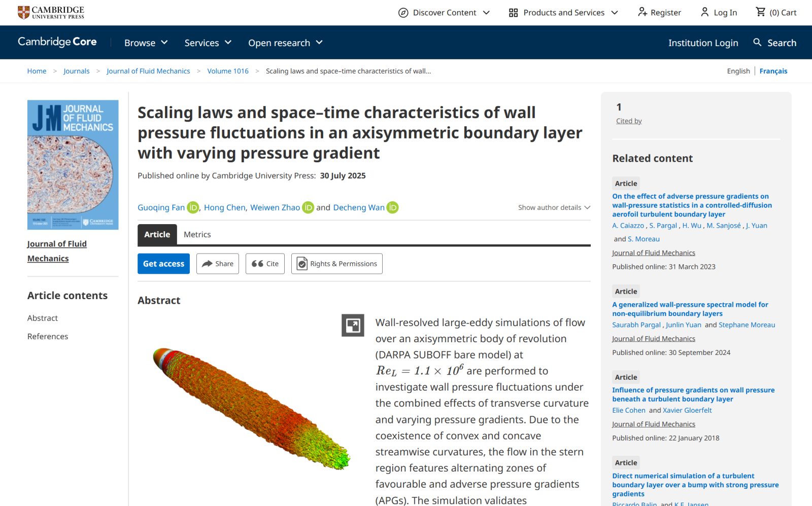Click the Cambridge University Press logo

[x=51, y=12]
